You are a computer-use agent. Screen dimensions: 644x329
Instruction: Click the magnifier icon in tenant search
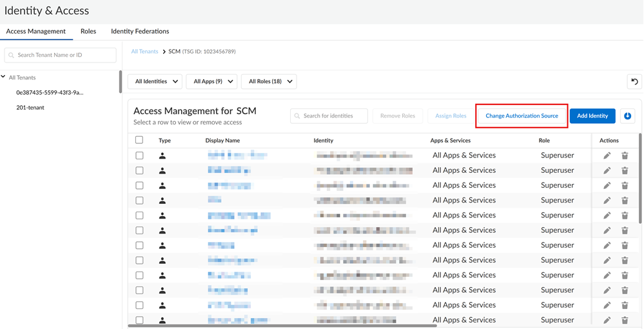pyautogui.click(x=12, y=55)
